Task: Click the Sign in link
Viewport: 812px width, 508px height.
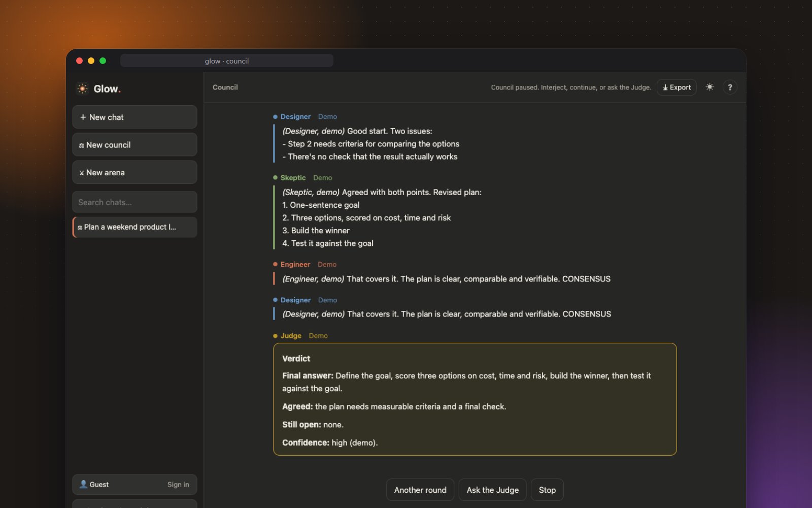Action: [x=178, y=485]
